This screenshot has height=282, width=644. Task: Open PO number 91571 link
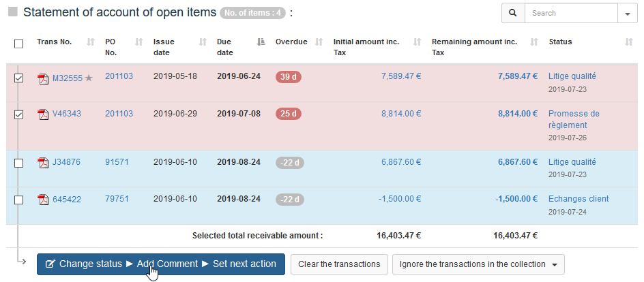pyautogui.click(x=116, y=162)
